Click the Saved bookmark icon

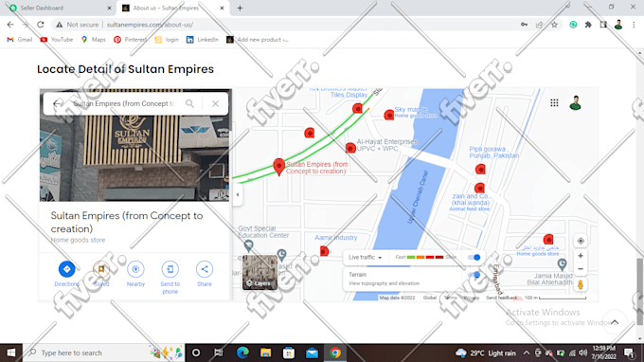coord(101,269)
